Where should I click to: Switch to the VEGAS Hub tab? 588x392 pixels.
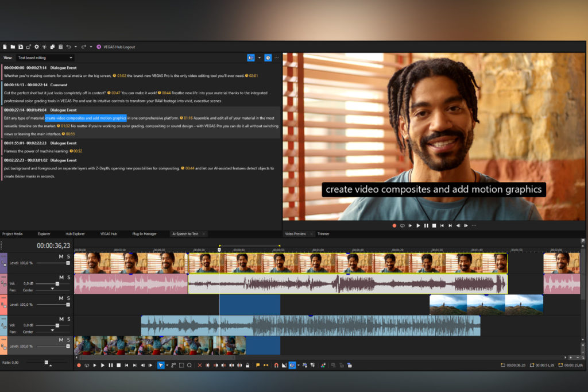[109, 234]
